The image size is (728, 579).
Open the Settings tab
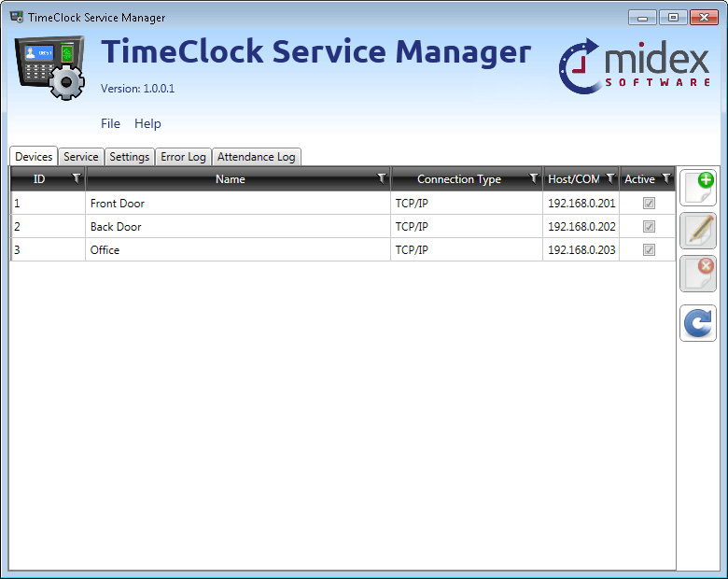129,157
